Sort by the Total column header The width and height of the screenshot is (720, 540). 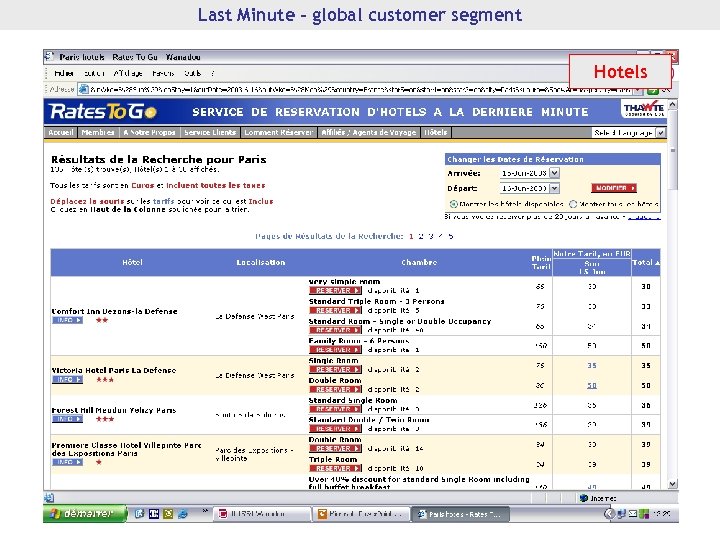[646, 262]
